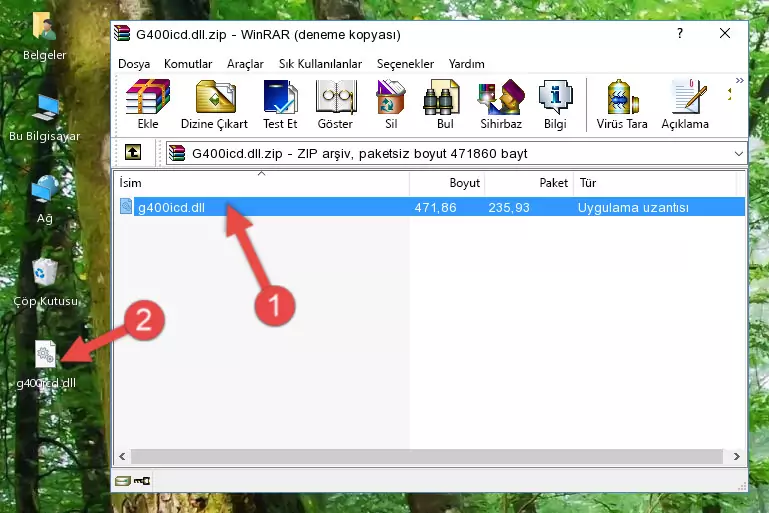
Task: Show more toolbar buttons chevron
Action: 739,80
